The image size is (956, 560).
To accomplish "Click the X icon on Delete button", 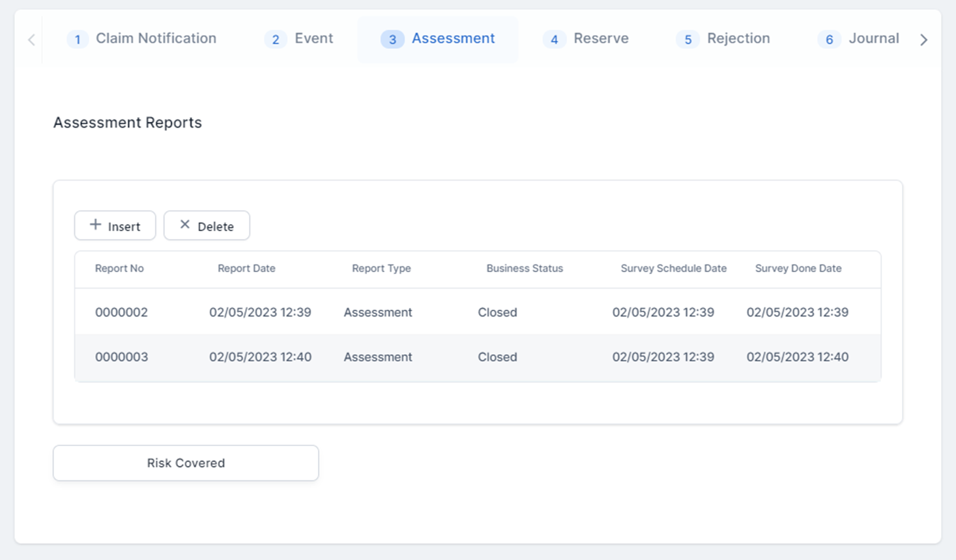I will click(184, 225).
